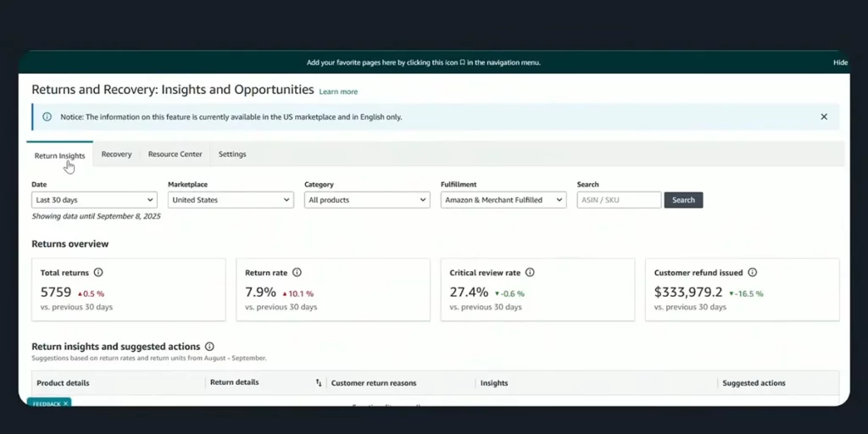
Task: Click the info icon beside Return rate
Action: (x=296, y=273)
